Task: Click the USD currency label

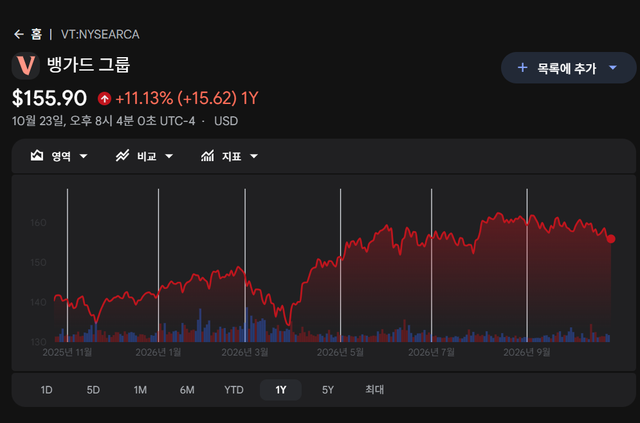Action: [x=226, y=121]
